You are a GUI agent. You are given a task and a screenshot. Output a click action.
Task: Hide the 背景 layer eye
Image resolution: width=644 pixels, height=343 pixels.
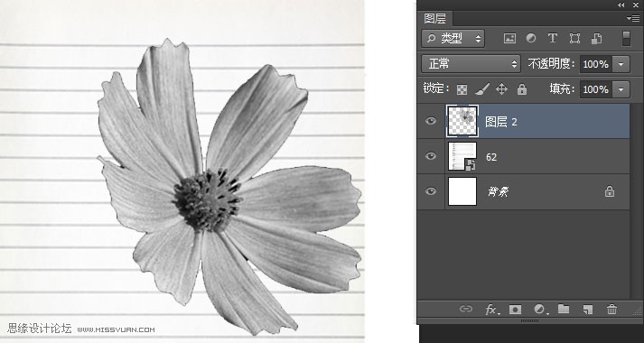(431, 191)
